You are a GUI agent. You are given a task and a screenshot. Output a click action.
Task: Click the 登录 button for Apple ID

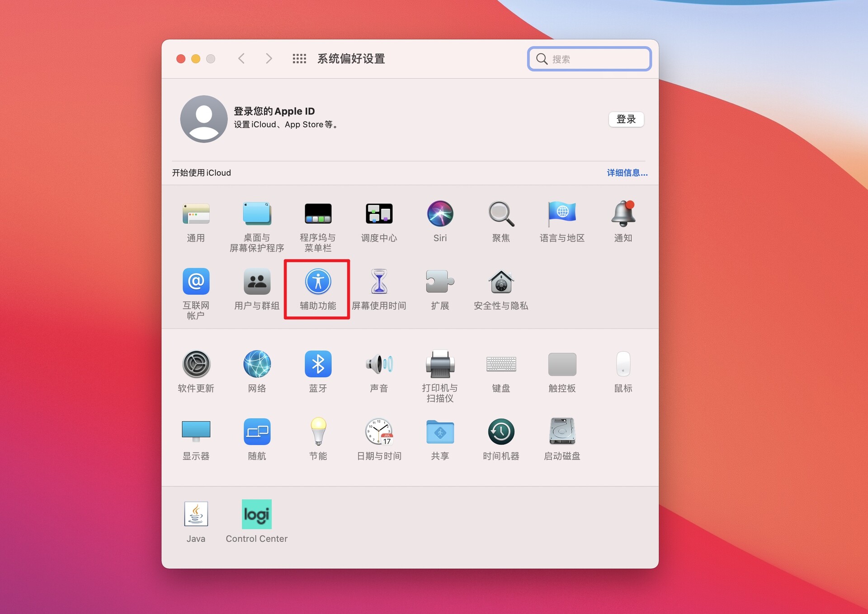626,119
